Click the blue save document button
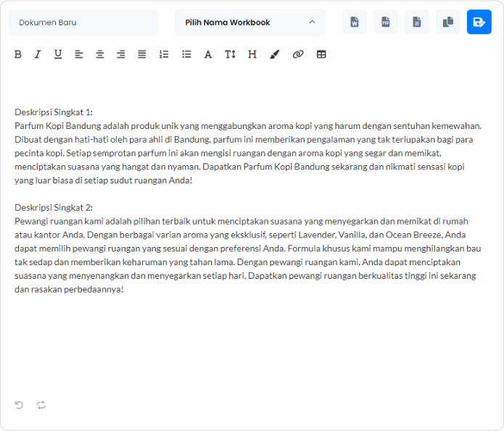 point(479,22)
